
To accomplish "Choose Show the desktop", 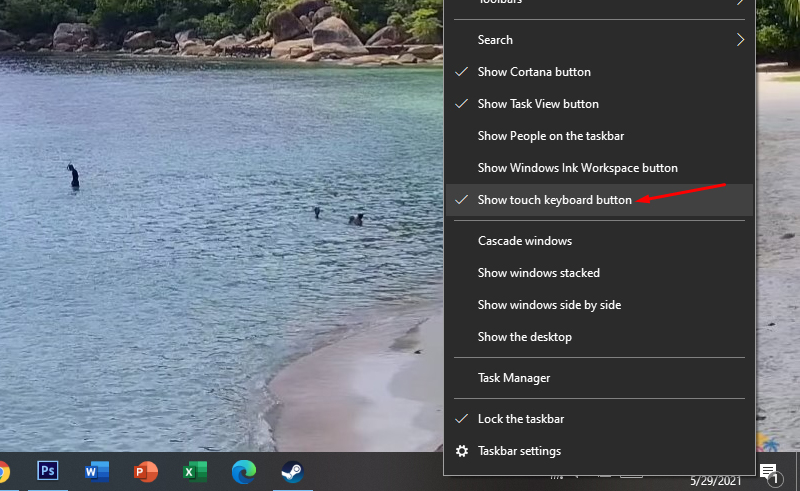I will click(524, 337).
